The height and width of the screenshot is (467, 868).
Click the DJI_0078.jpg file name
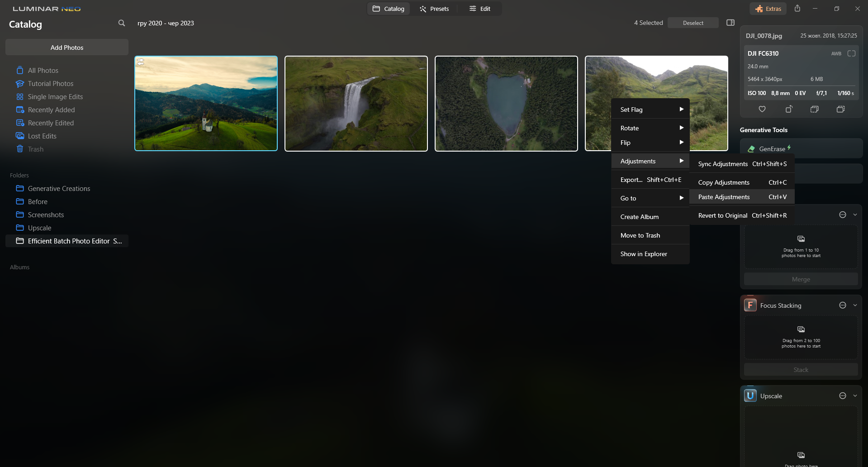click(764, 36)
